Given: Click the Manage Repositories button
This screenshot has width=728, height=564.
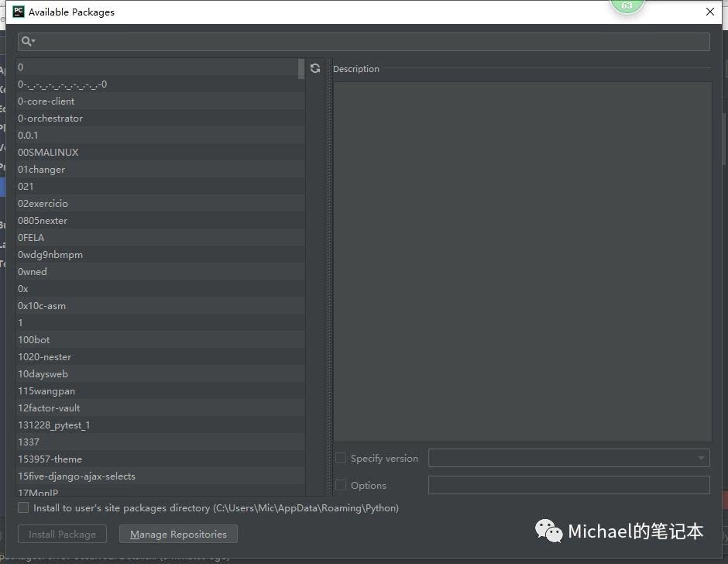Looking at the screenshot, I should coord(178,535).
